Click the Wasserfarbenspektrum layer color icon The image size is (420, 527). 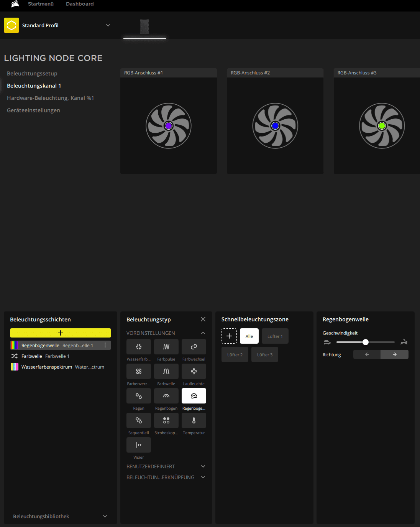15,367
